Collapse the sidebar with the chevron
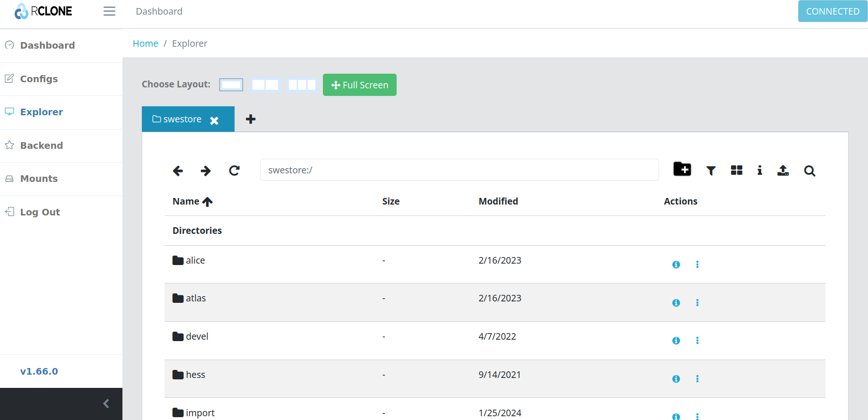 click(106, 403)
